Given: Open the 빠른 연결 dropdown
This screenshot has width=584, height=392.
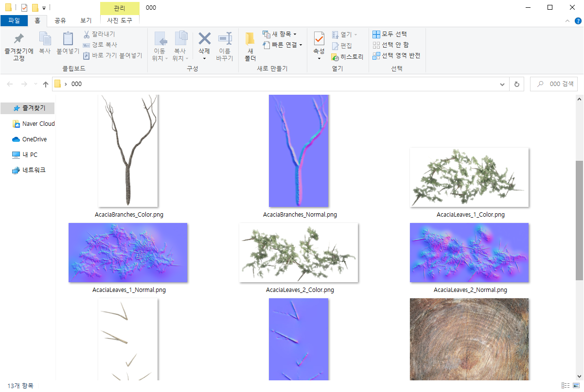Looking at the screenshot, I should [283, 45].
